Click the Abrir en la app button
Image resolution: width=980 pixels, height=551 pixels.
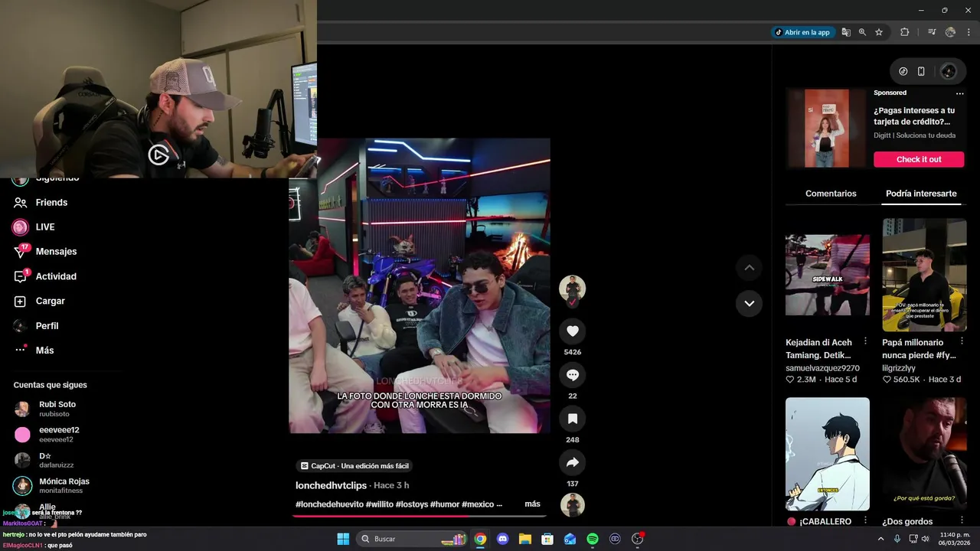802,32
